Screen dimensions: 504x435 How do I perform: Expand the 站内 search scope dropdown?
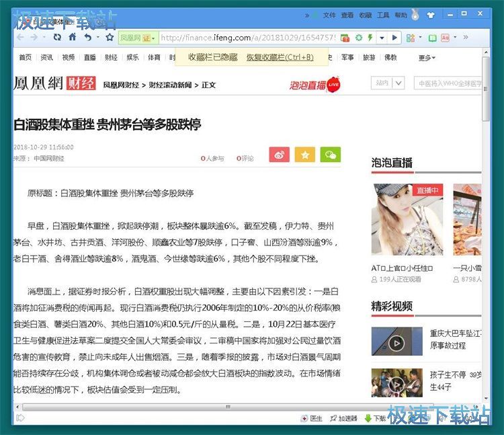pos(390,83)
